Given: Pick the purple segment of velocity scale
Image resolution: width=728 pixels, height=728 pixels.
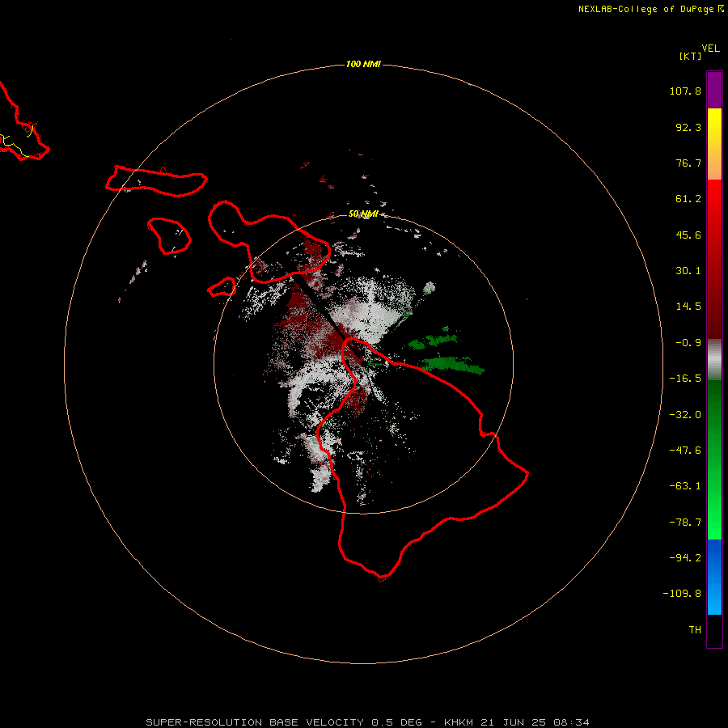Looking at the screenshot, I should (714, 90).
